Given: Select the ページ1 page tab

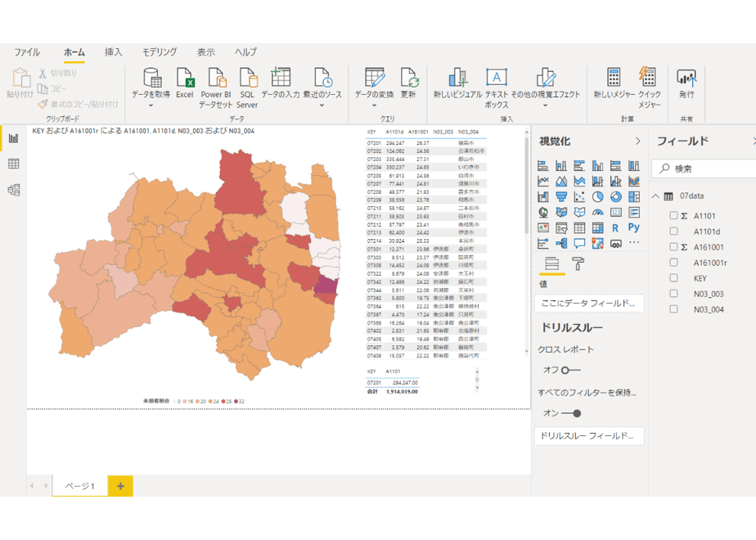Looking at the screenshot, I should (80, 485).
